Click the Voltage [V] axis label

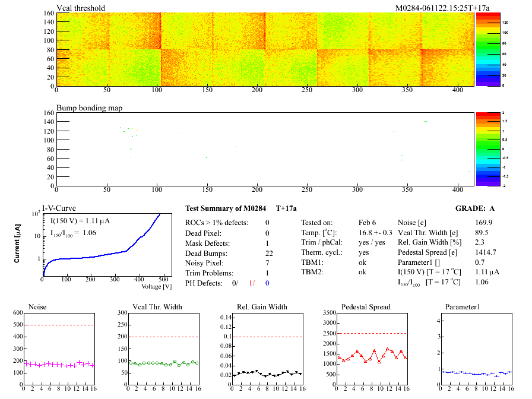click(x=157, y=287)
